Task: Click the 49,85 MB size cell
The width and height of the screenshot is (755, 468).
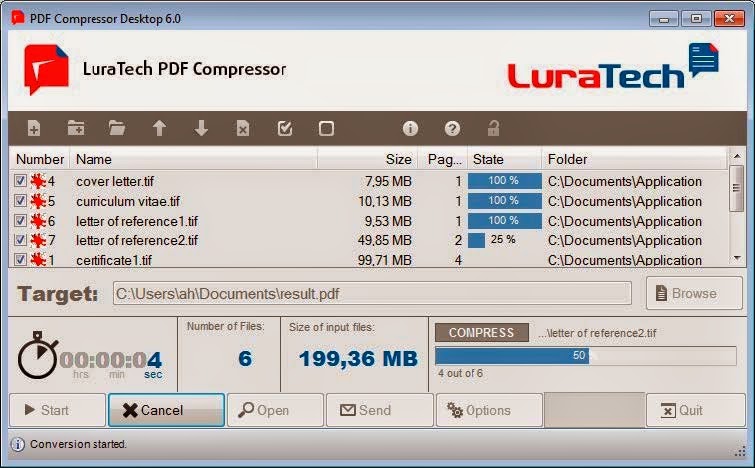Action: point(384,240)
